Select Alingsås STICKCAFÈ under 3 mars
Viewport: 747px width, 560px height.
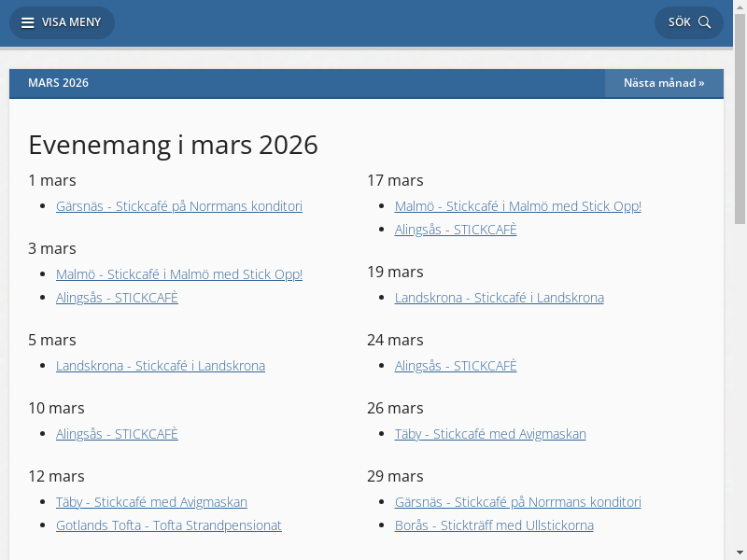pyautogui.click(x=117, y=298)
